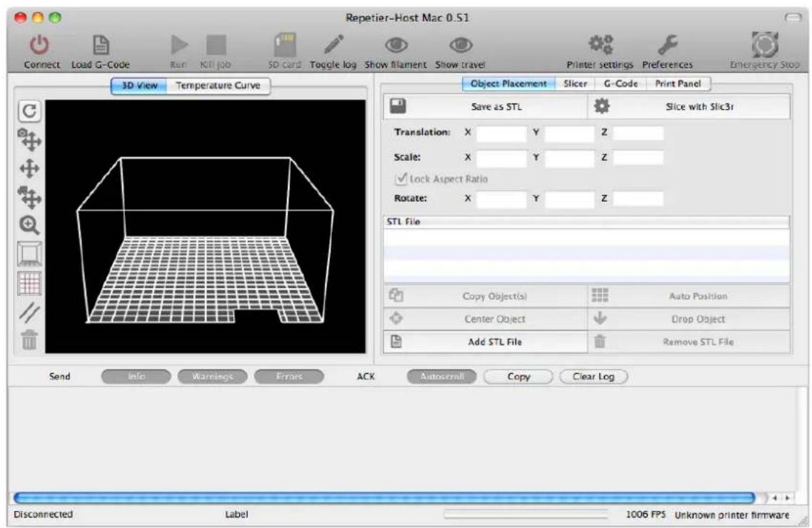Open the Slicer tab
Viewport: 812px width, 528px height.
[575, 83]
